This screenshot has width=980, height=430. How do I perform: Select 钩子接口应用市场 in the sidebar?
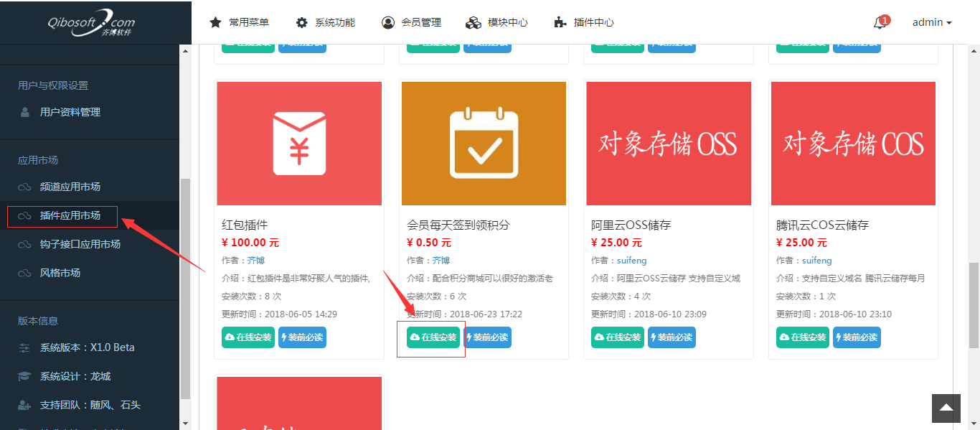(80, 244)
